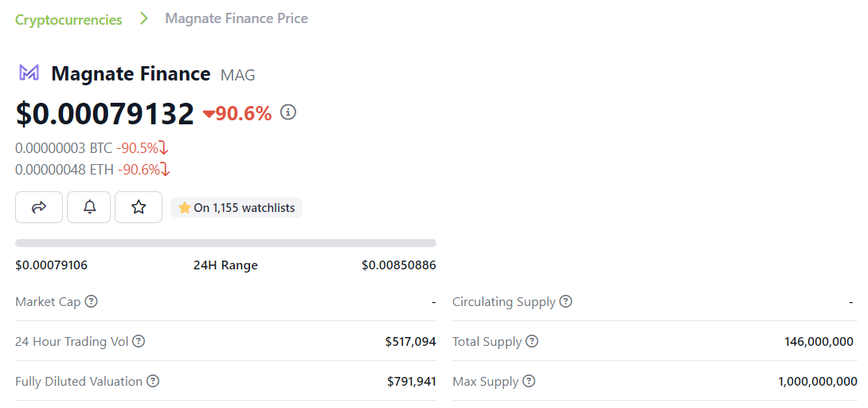
Task: Click the Market Cap label
Action: pos(48,302)
